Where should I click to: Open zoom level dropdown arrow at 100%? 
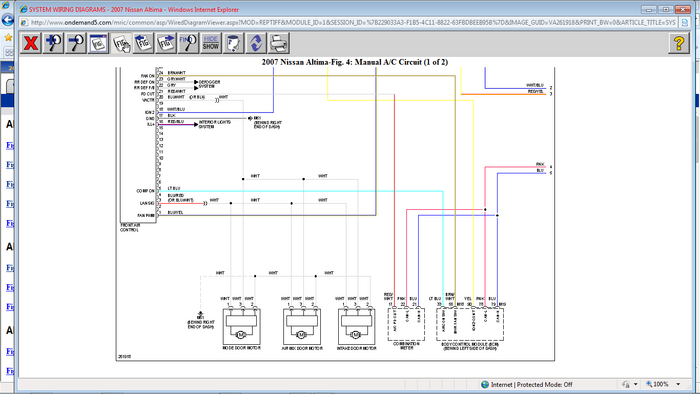678,384
